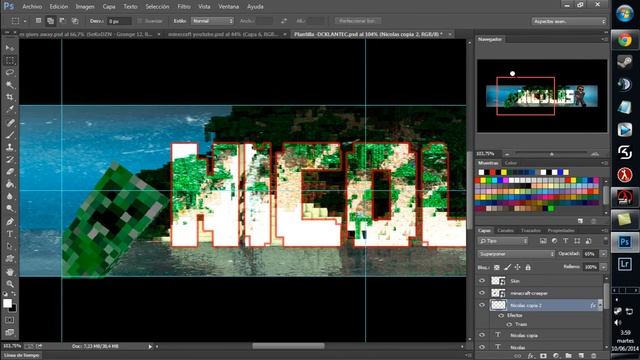Click Add layer style fx icon

click(531, 356)
